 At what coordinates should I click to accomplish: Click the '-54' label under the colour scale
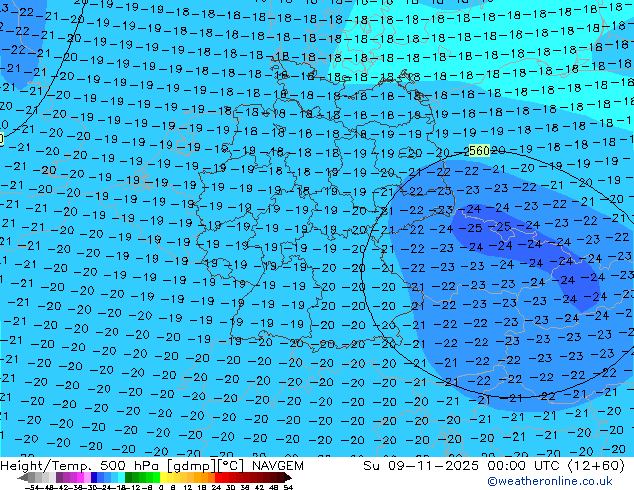[32, 487]
